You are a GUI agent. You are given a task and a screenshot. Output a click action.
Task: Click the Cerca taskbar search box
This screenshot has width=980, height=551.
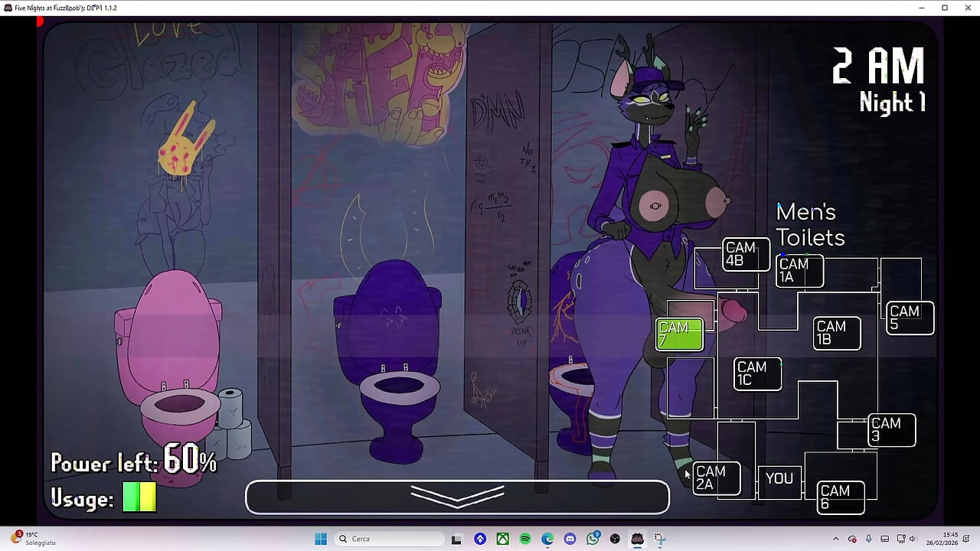point(389,539)
